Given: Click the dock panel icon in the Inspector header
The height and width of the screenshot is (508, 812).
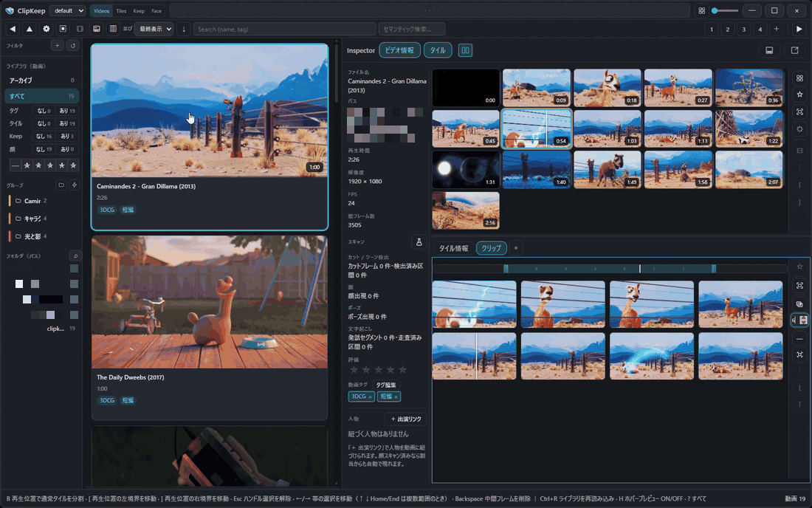Looking at the screenshot, I should 769,50.
